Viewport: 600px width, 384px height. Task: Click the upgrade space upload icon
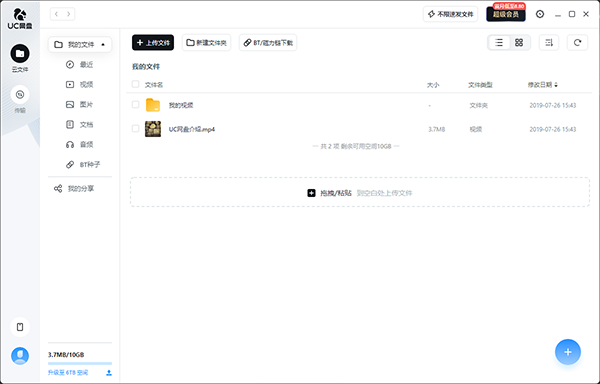(x=109, y=373)
